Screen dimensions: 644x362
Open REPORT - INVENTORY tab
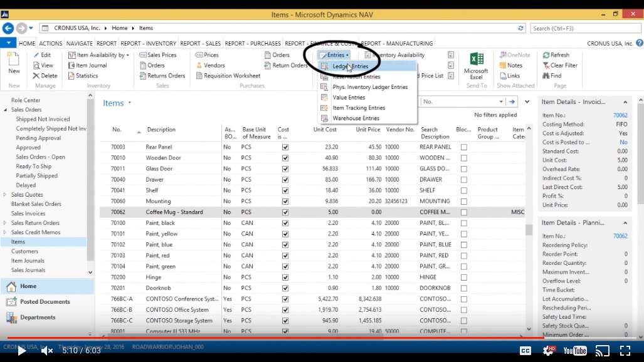[x=148, y=43]
